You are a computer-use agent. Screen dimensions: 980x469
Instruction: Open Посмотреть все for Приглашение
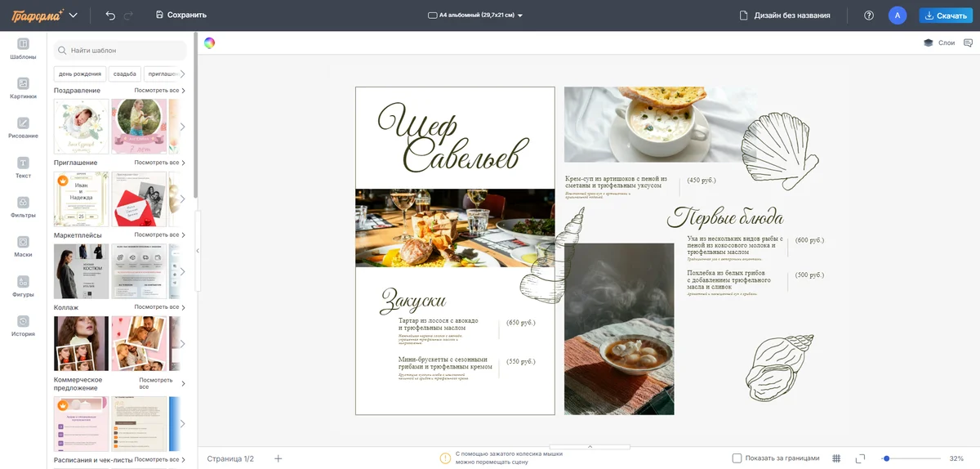(160, 163)
